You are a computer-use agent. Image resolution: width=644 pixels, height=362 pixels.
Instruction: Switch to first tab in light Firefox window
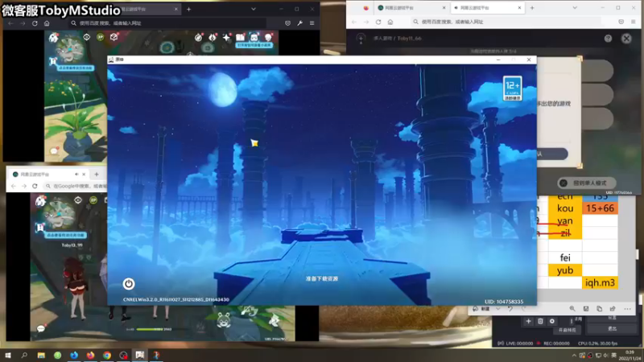pos(411,8)
